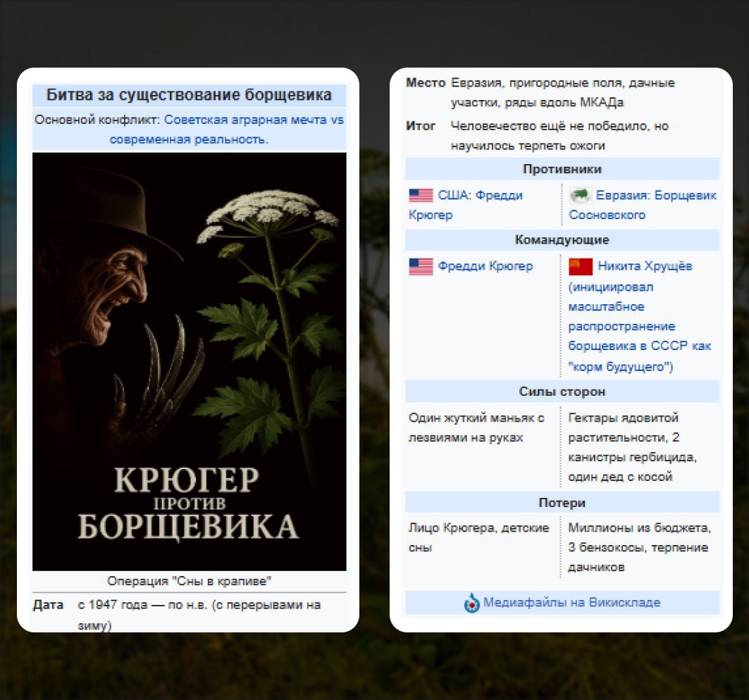The width and height of the screenshot is (749, 700).
Task: Click the USA flag next to 'США: Фредди Крюгер'
Action: pos(421,195)
